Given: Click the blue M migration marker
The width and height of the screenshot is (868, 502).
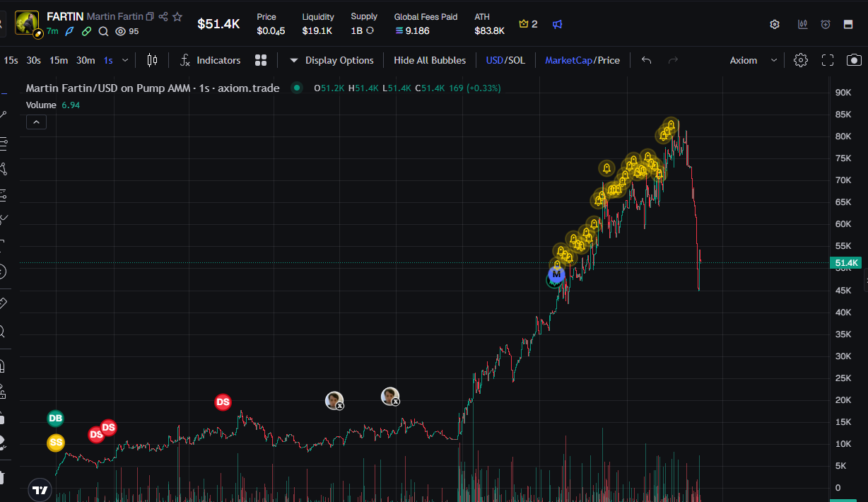Looking at the screenshot, I should [x=557, y=273].
